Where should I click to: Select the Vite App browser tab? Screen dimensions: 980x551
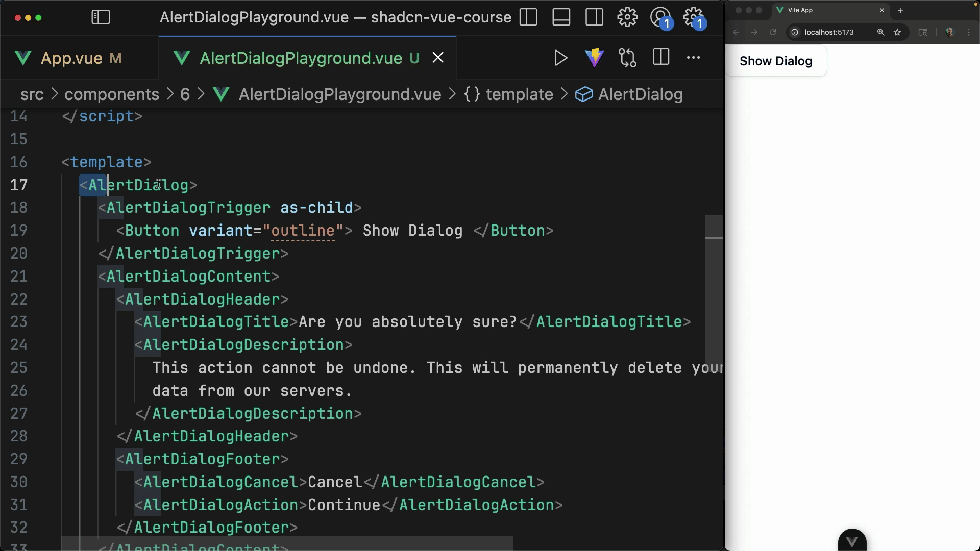click(831, 10)
